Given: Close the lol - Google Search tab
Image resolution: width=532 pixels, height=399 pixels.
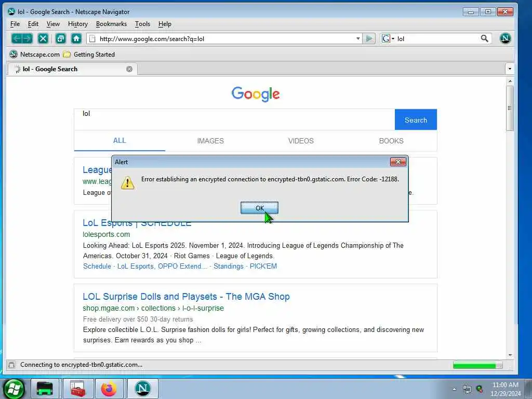Looking at the screenshot, I should 129,69.
